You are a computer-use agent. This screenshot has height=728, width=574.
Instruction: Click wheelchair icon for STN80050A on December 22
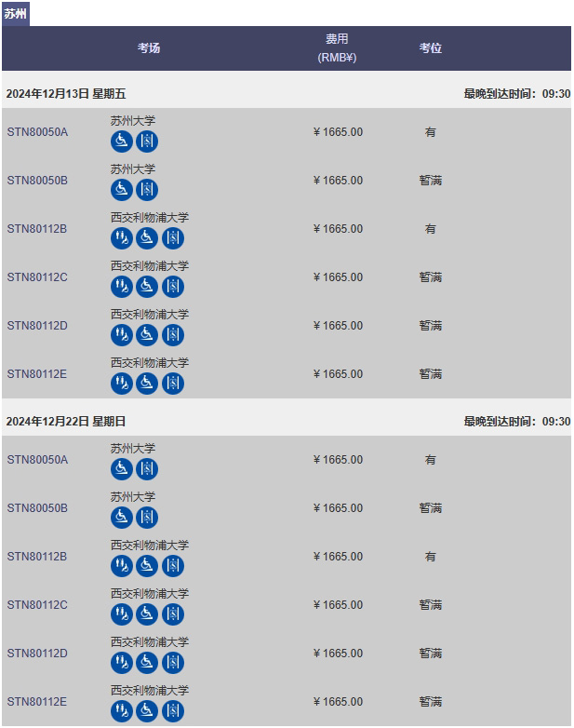click(122, 469)
